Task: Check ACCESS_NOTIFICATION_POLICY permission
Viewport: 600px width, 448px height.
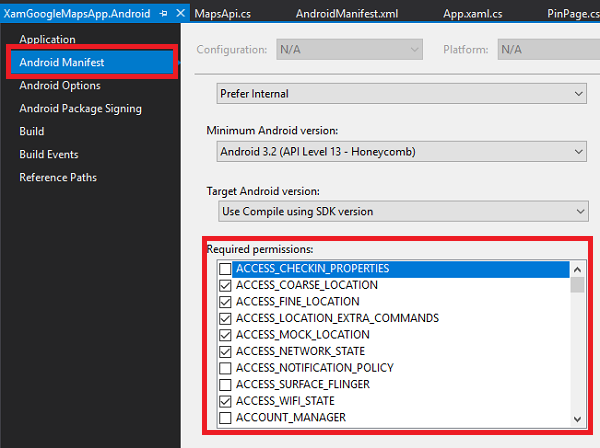Action: [x=225, y=367]
